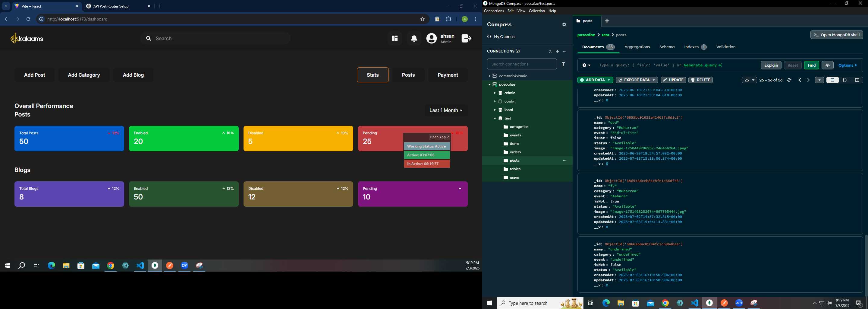Open the dashboard grid icon in kalaams
The height and width of the screenshot is (309, 868).
(395, 38)
